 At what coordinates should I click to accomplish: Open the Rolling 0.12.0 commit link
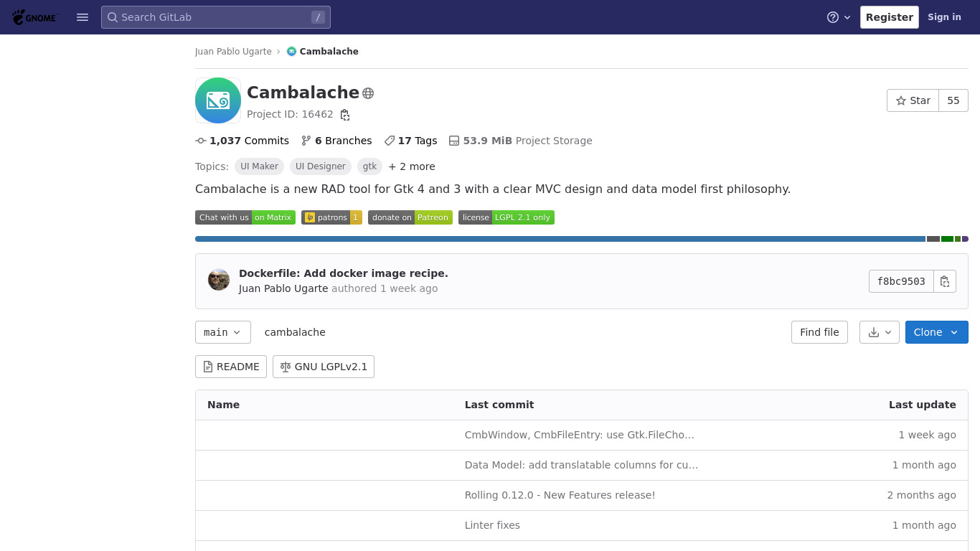(560, 495)
